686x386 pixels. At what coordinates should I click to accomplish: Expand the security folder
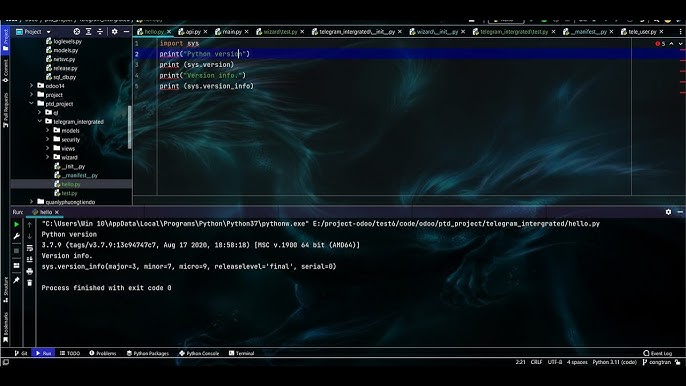pyautogui.click(x=47, y=139)
